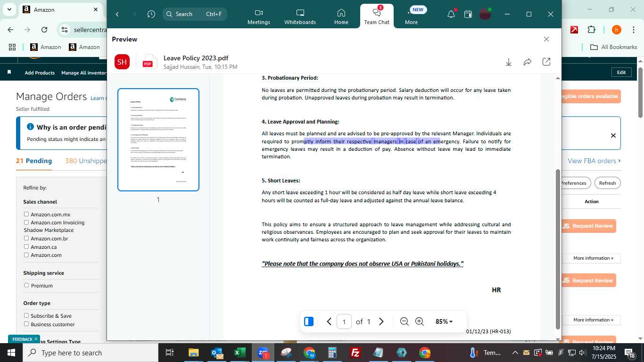Open the 85% zoom level dropdown
Image resolution: width=644 pixels, height=362 pixels.
click(444, 321)
